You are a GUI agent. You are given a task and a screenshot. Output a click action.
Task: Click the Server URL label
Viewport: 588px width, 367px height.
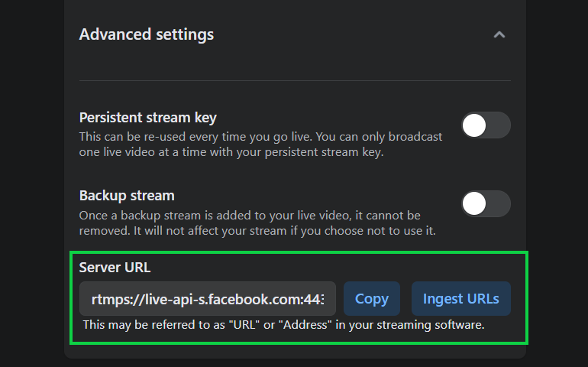115,268
